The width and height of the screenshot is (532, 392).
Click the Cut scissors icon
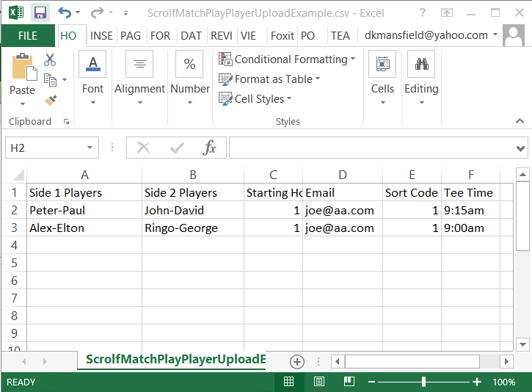coord(50,60)
